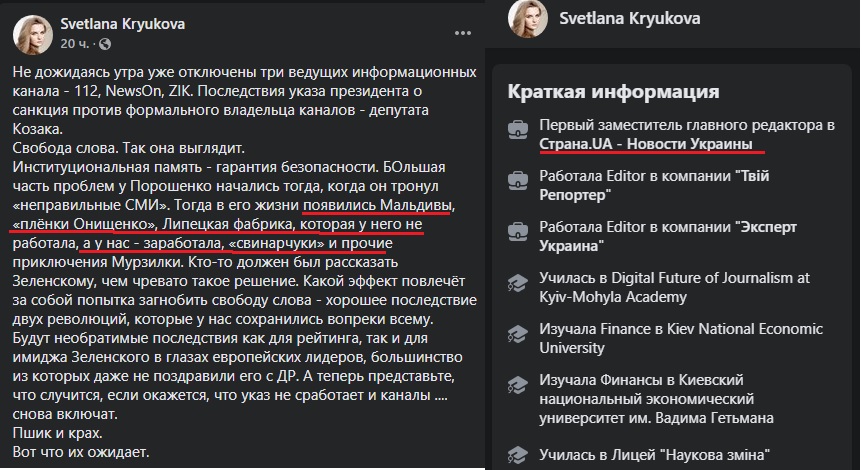The width and height of the screenshot is (863, 470).
Task: Click the phrase 'приключения Мурзилки' in the post
Action: (98, 263)
